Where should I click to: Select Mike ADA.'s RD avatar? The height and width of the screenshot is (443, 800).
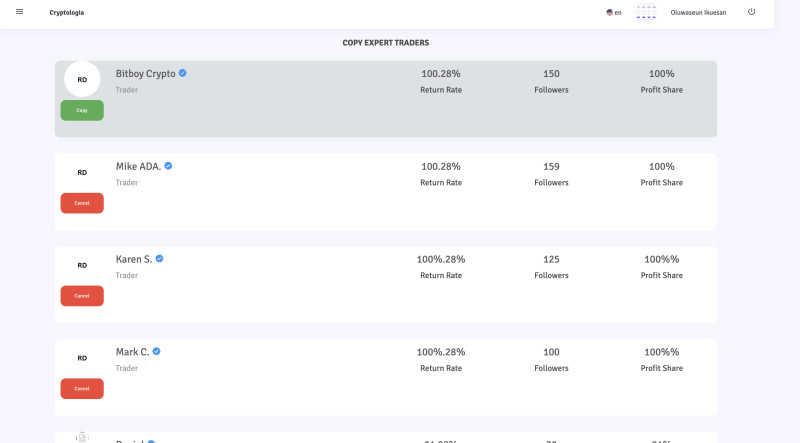tap(82, 172)
